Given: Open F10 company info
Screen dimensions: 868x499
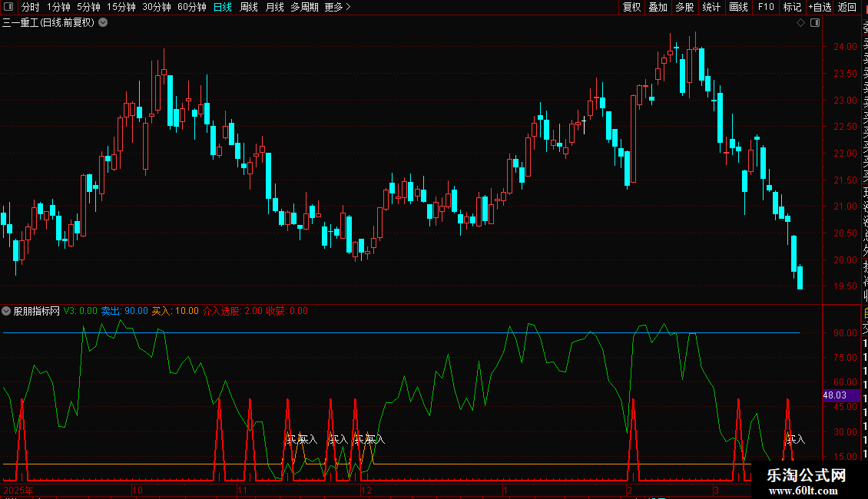Looking at the screenshot, I should click(x=766, y=7).
